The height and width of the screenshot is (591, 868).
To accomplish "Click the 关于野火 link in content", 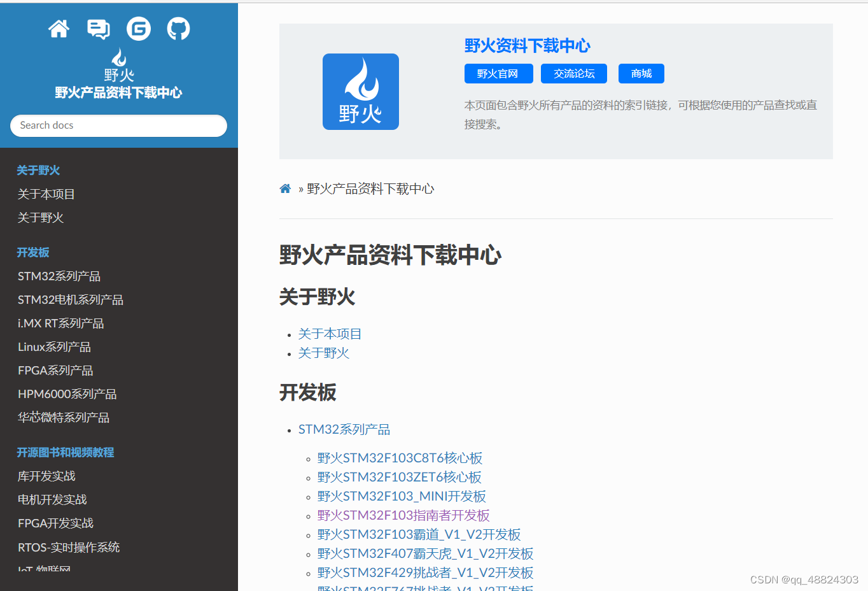I will (x=324, y=353).
